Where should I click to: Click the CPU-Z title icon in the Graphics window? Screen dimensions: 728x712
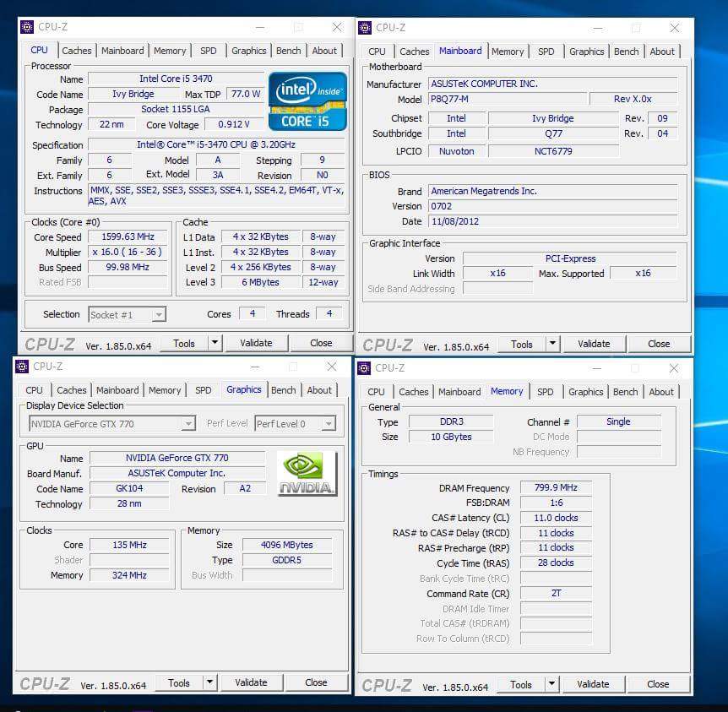click(x=22, y=367)
